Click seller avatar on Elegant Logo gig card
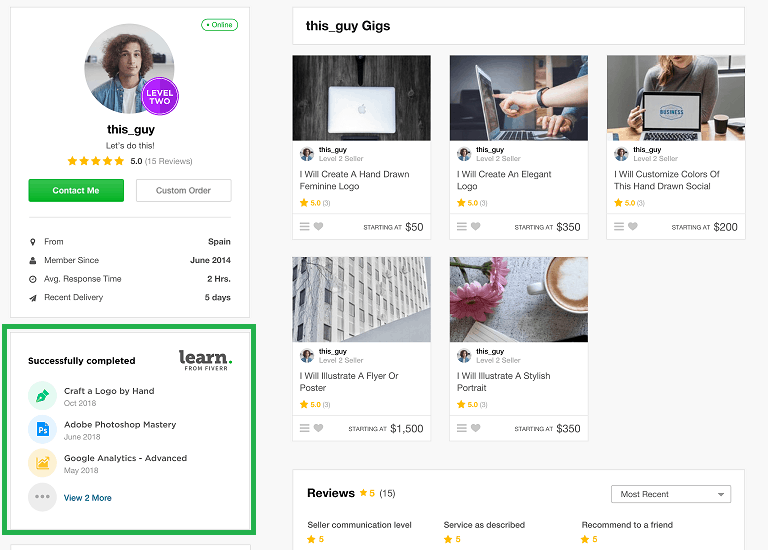The width and height of the screenshot is (768, 550). 464,154
